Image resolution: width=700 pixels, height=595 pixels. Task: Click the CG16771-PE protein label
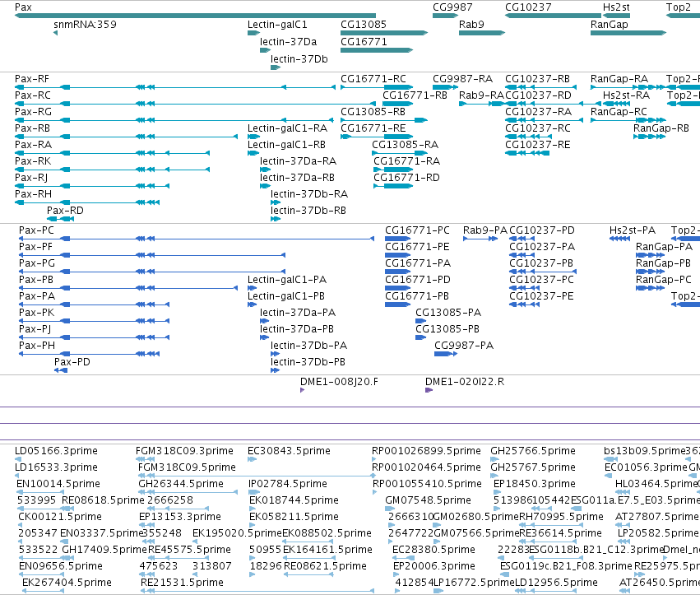point(417,247)
